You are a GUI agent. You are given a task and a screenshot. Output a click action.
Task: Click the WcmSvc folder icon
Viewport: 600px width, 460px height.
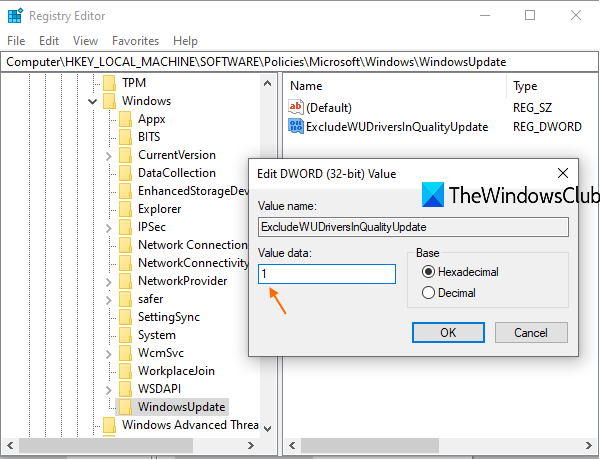coord(125,353)
